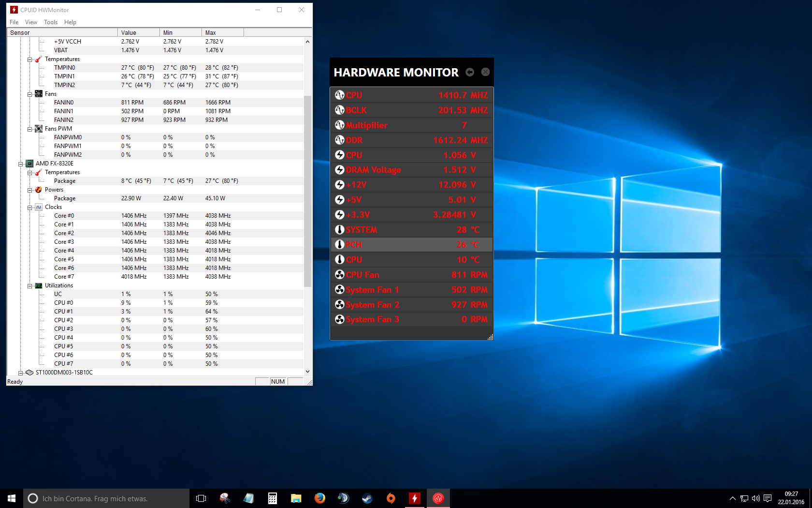Collapse the Utilizations tree node
Viewport: 812px width, 508px height.
click(x=29, y=286)
